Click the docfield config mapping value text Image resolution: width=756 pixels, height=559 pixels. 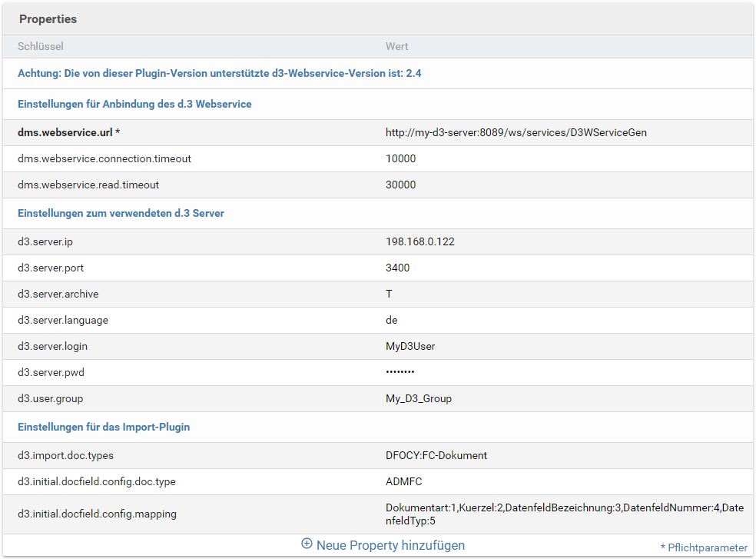pos(564,514)
